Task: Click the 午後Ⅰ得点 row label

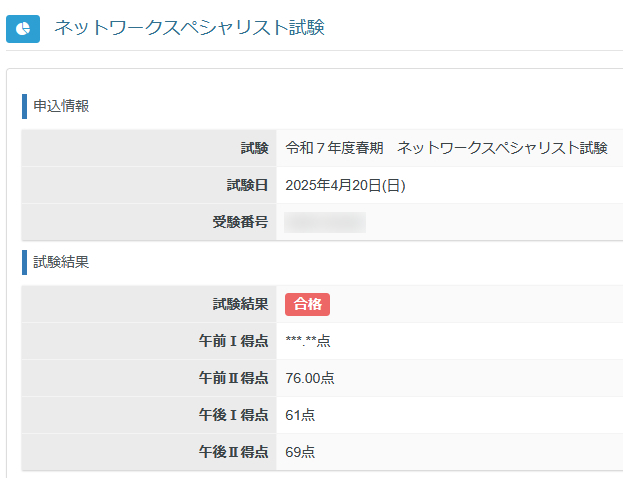Action: pyautogui.click(x=233, y=415)
